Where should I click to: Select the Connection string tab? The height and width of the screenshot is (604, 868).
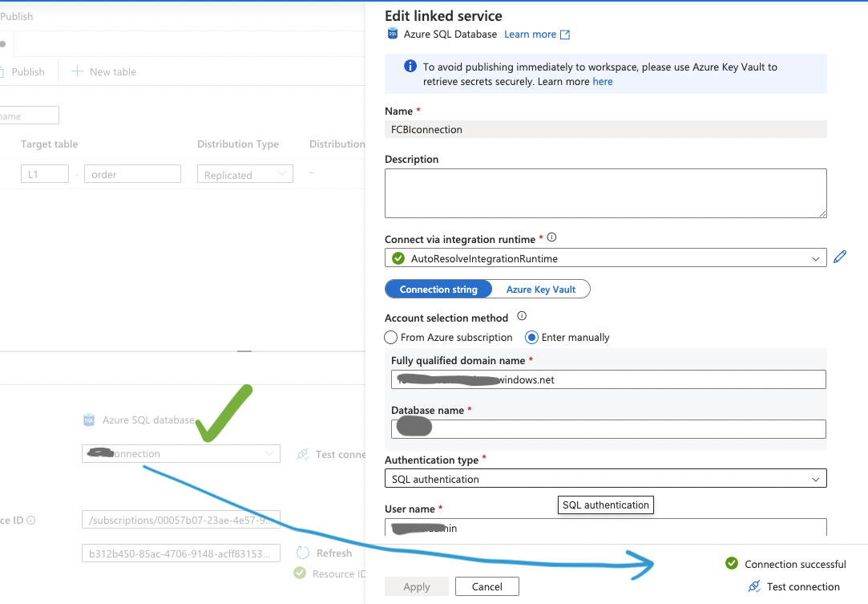[x=438, y=289]
